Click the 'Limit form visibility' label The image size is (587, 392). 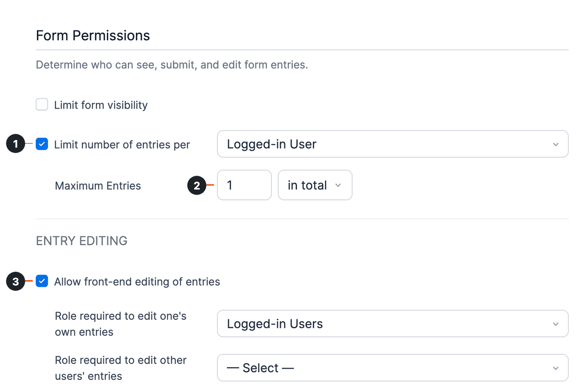tap(101, 105)
